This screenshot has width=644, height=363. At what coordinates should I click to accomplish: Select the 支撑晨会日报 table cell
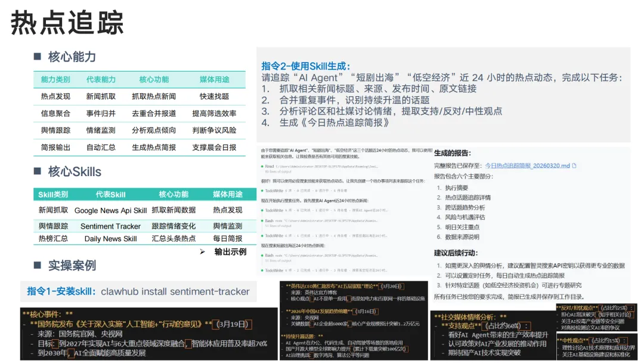214,147
